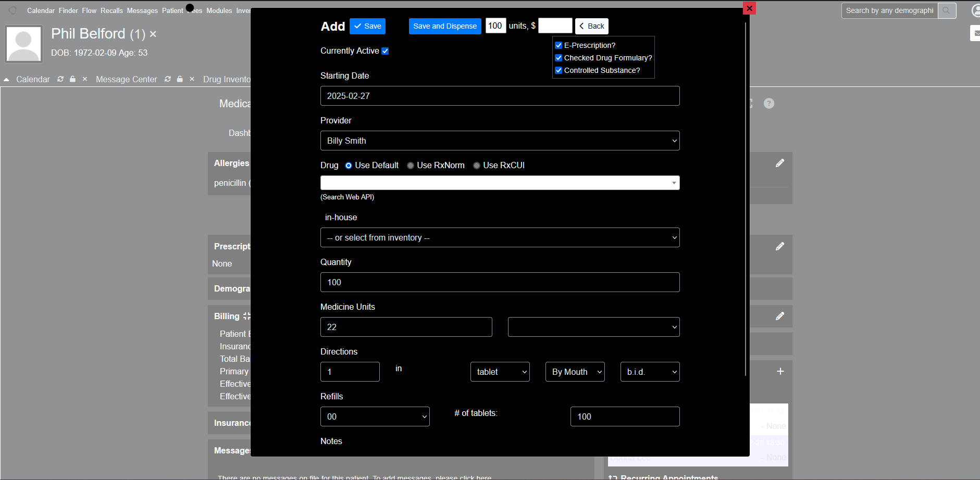980x480 pixels.
Task: Close the Add prescription dialog with red X
Action: pos(749,8)
